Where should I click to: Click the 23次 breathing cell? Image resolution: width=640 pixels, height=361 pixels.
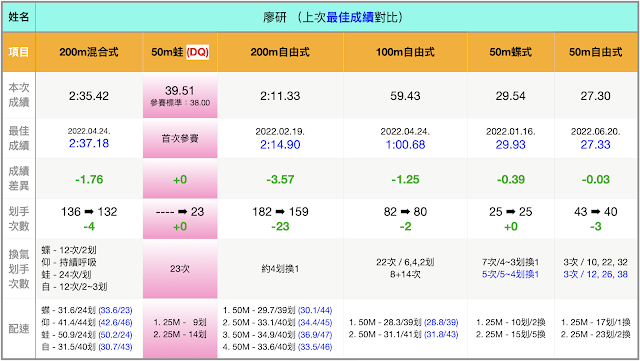click(x=180, y=269)
